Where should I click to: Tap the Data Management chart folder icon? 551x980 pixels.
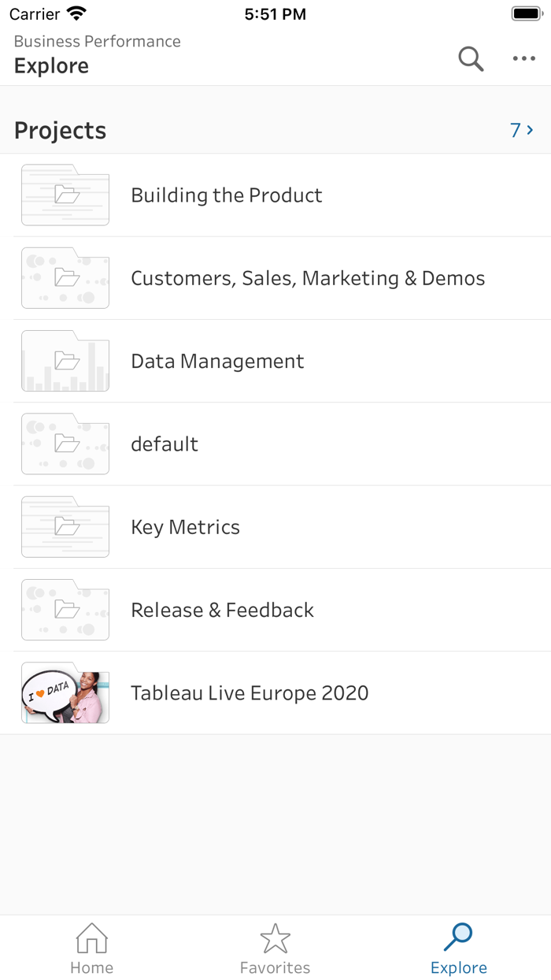tap(65, 361)
